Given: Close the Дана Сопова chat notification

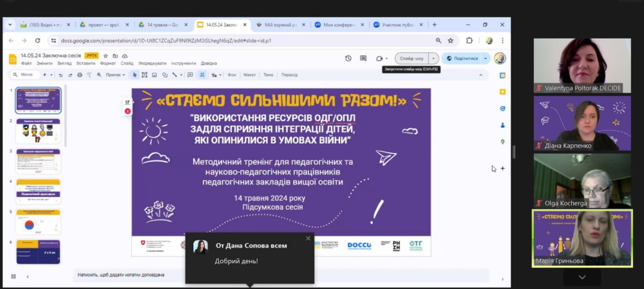Looking at the screenshot, I should click(x=308, y=238).
